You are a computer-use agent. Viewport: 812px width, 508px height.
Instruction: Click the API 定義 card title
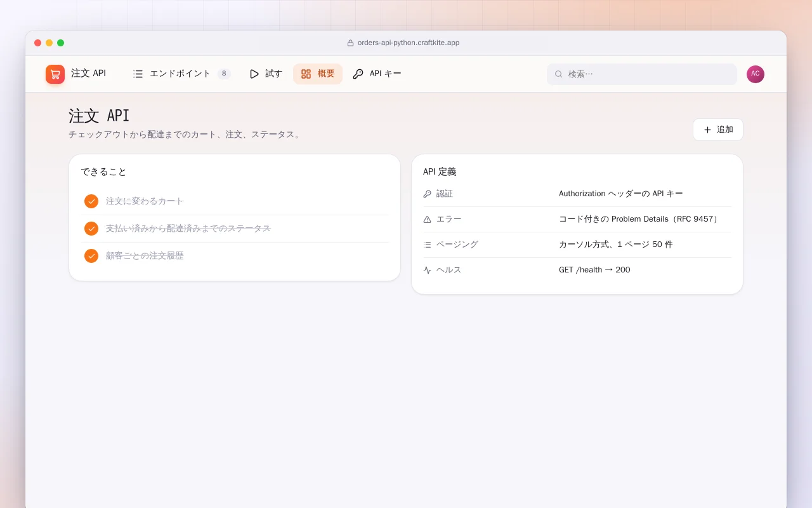point(440,171)
